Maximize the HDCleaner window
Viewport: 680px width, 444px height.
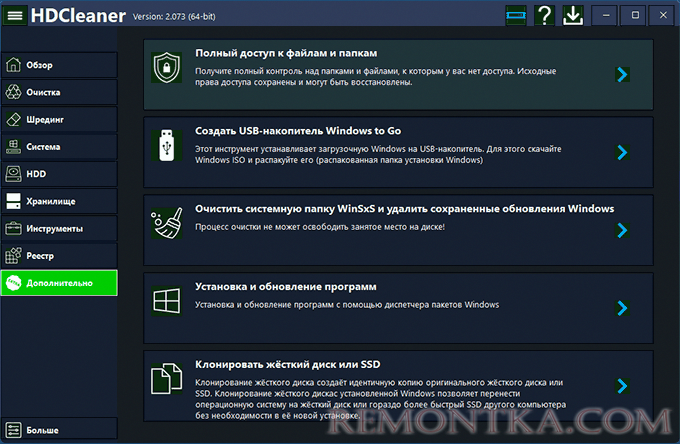(635, 16)
